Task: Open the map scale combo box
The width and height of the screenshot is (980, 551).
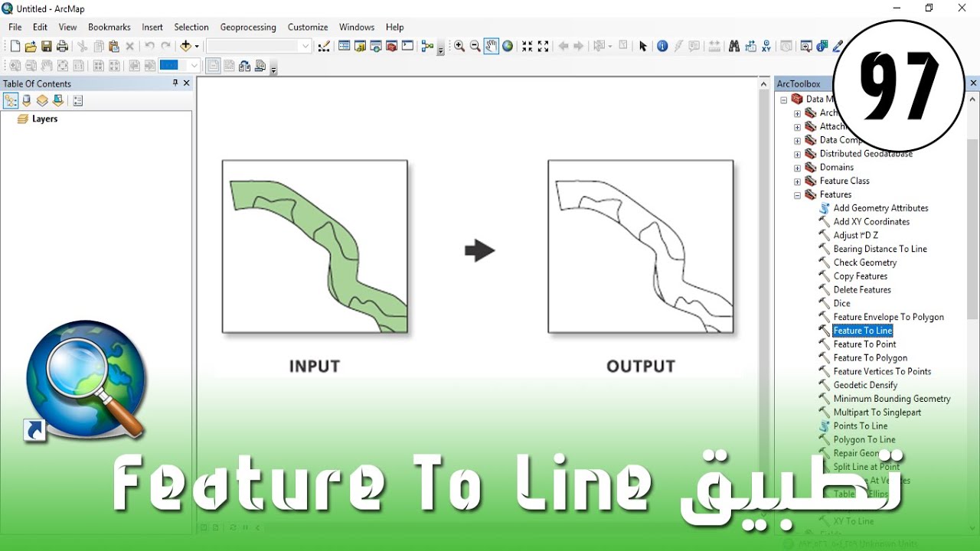Action: 259,47
